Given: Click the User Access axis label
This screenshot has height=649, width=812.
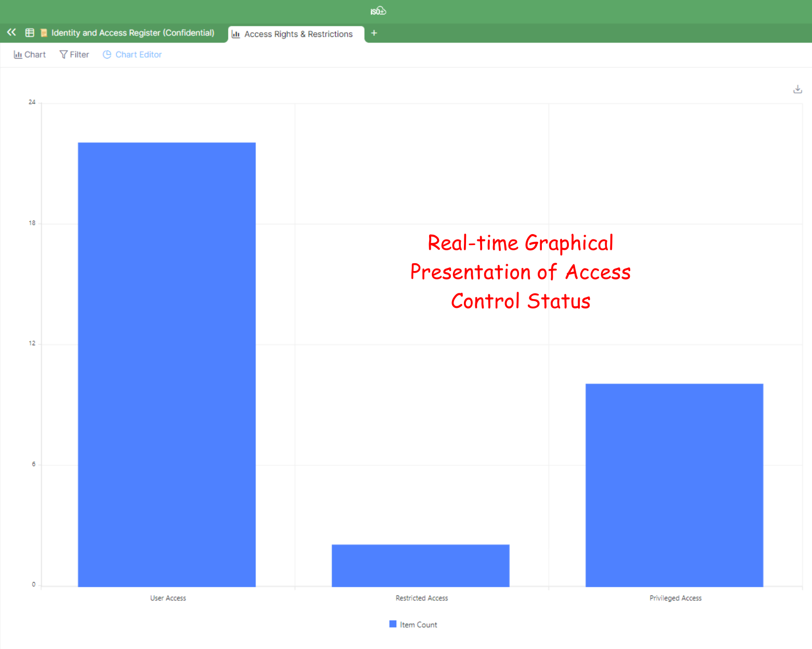Looking at the screenshot, I should [168, 598].
